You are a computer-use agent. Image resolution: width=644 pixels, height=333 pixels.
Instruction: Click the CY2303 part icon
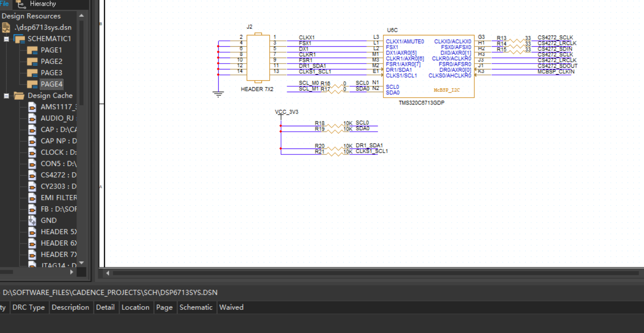coord(32,186)
